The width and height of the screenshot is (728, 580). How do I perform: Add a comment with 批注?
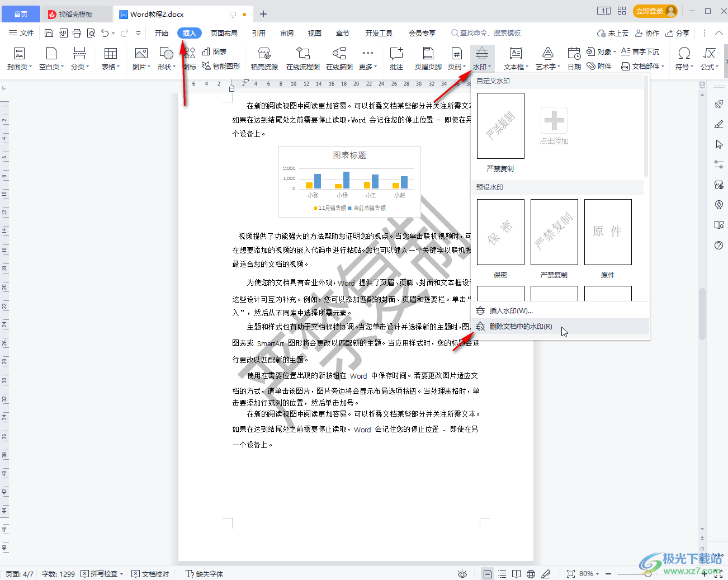(396, 59)
